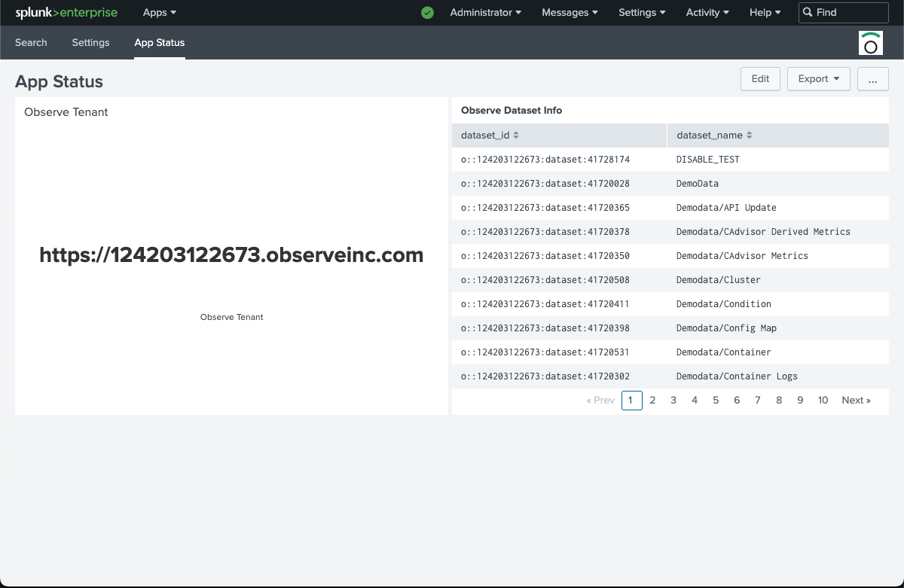This screenshot has width=904, height=588.
Task: Click the small Observe Tenant caption under URL
Action: (x=232, y=317)
